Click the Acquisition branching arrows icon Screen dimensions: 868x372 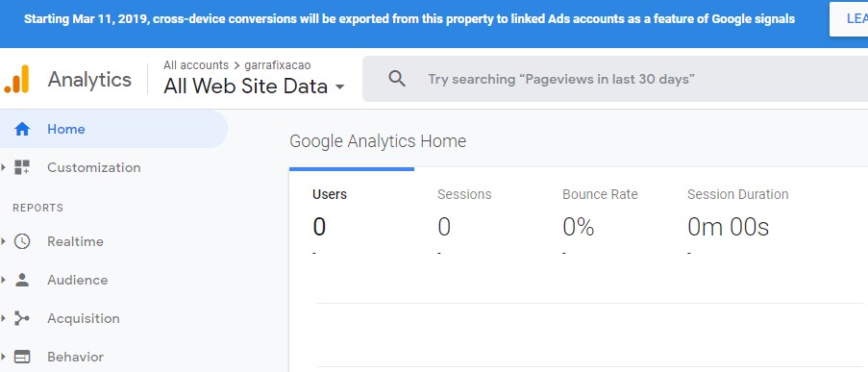pyautogui.click(x=22, y=318)
